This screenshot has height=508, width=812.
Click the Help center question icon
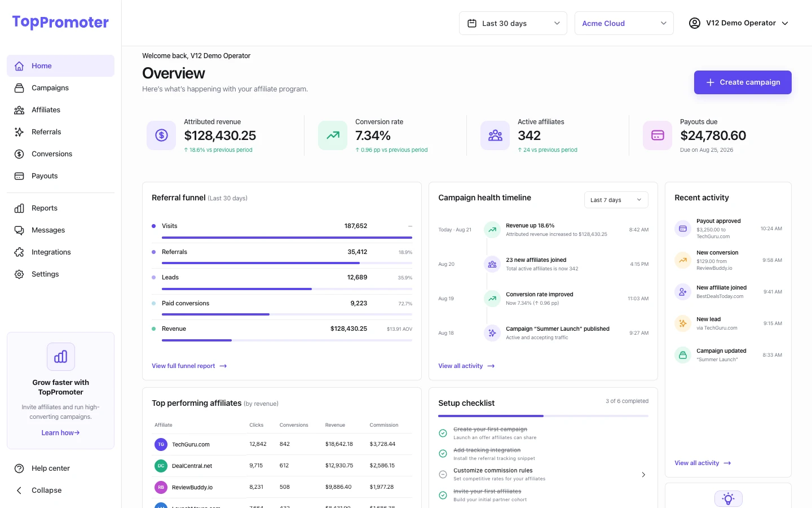click(x=19, y=468)
